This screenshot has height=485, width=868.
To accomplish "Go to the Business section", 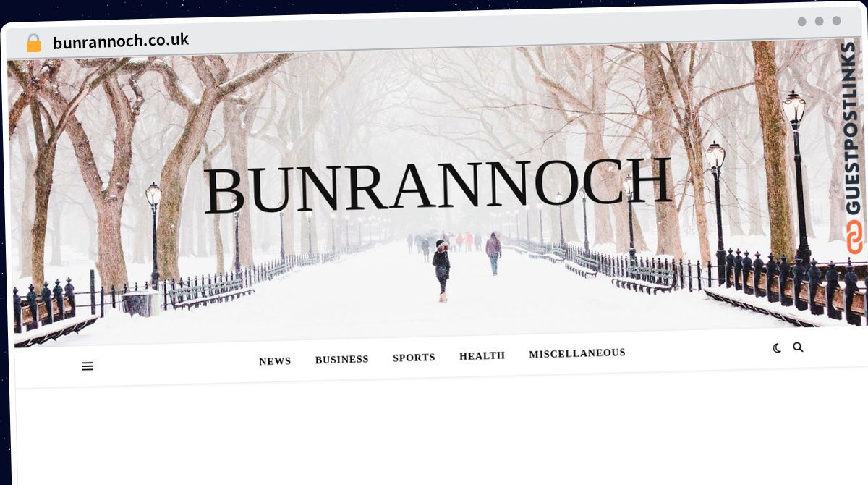I will pos(341,359).
